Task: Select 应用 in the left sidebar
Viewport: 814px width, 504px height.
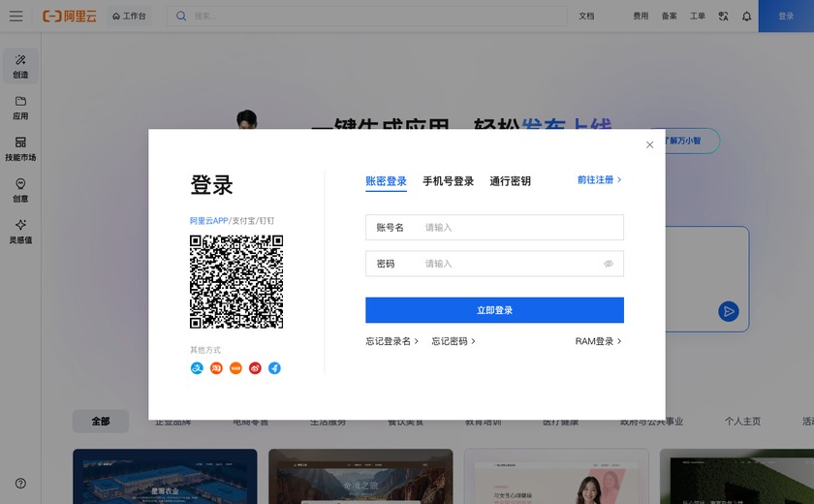Action: [x=20, y=108]
